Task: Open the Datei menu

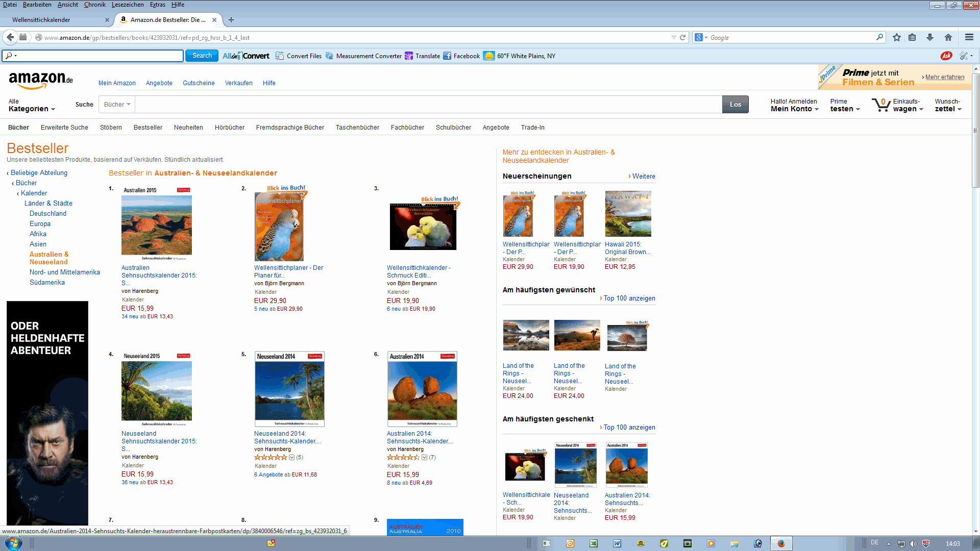Action: (x=10, y=5)
